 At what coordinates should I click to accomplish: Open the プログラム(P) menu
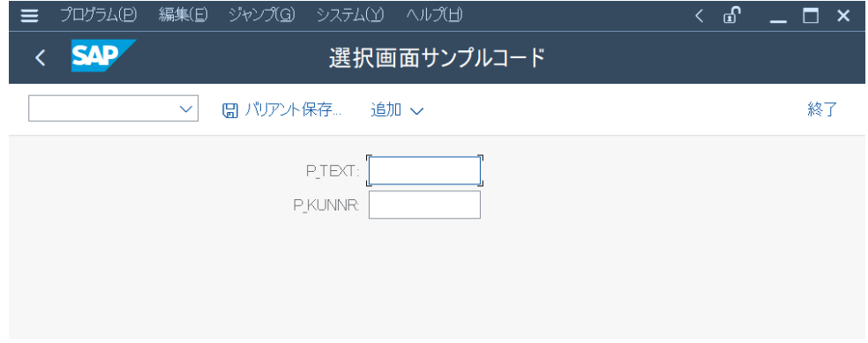point(98,16)
